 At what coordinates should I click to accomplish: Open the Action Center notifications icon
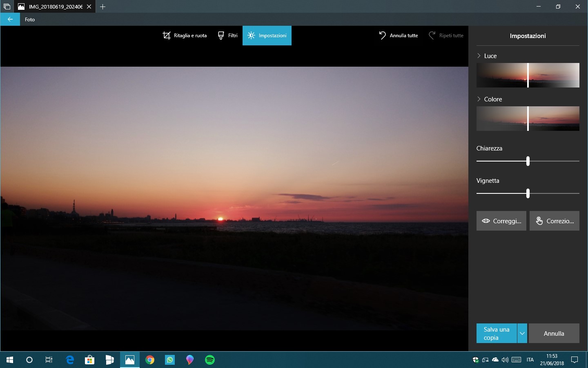click(575, 360)
